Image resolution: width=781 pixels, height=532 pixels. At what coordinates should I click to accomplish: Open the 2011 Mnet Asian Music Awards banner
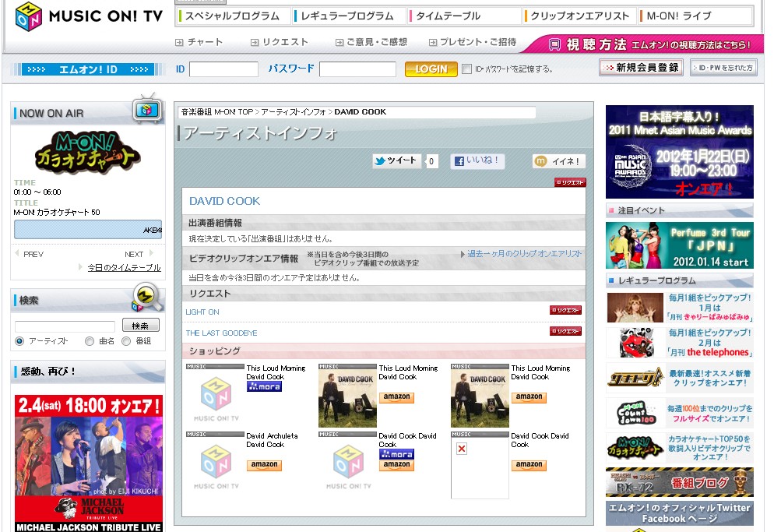click(680, 152)
